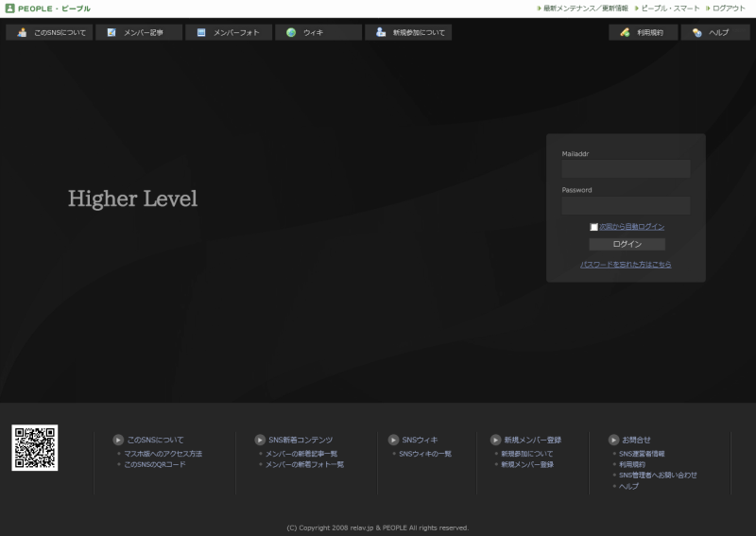Open 最新メンテナンス/更新情報 link
This screenshot has width=756, height=536.
(587, 9)
